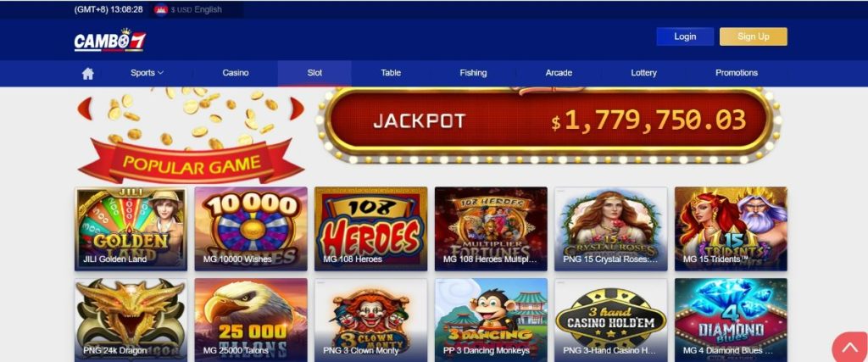Click the Jackpot amount banner
This screenshot has height=362, width=868.
point(548,121)
